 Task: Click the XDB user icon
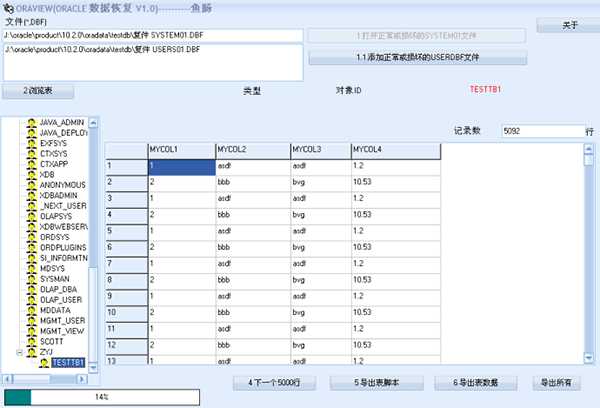tap(32, 175)
